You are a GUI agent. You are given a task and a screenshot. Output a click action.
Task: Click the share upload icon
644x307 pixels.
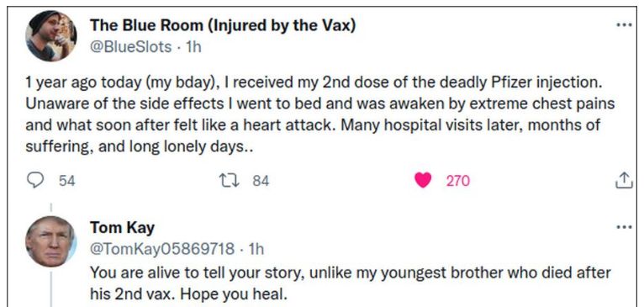pyautogui.click(x=624, y=181)
